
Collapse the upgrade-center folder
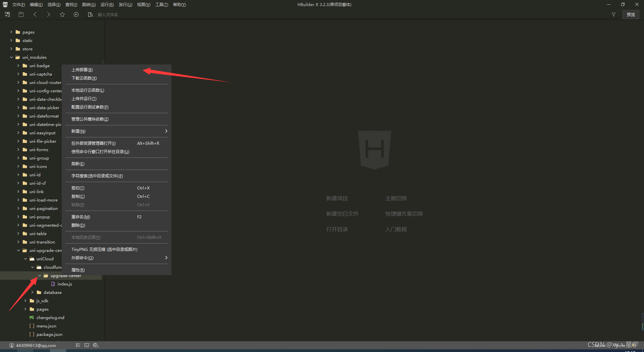pos(40,275)
